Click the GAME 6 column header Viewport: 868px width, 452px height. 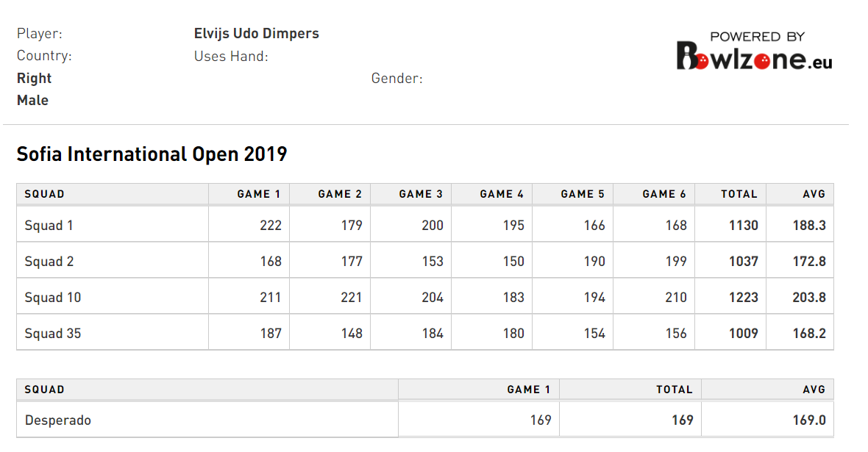tap(664, 194)
